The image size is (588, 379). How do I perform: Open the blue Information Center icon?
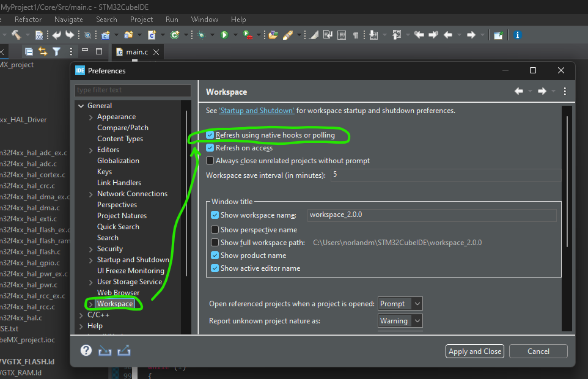tap(518, 35)
